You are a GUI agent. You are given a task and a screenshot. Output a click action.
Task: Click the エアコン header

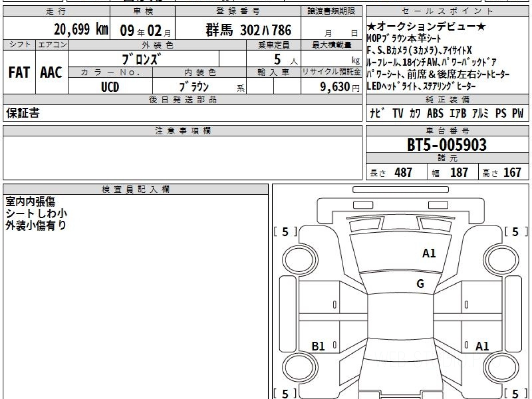(52, 45)
